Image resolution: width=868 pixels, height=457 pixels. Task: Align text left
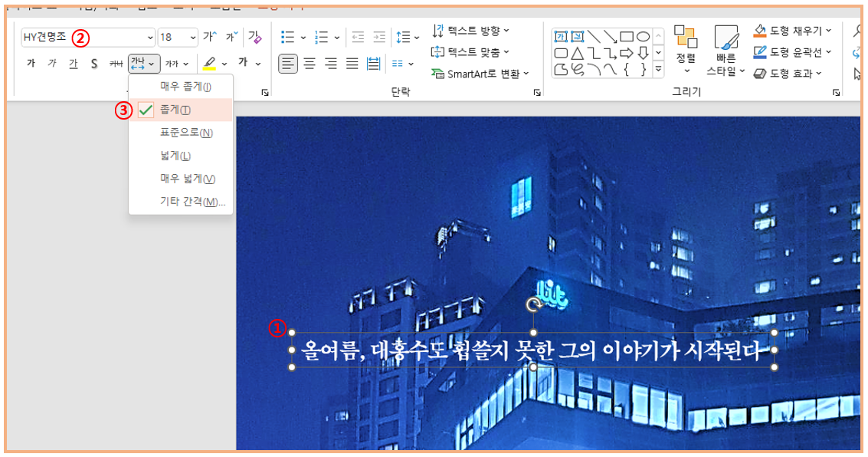click(x=288, y=64)
